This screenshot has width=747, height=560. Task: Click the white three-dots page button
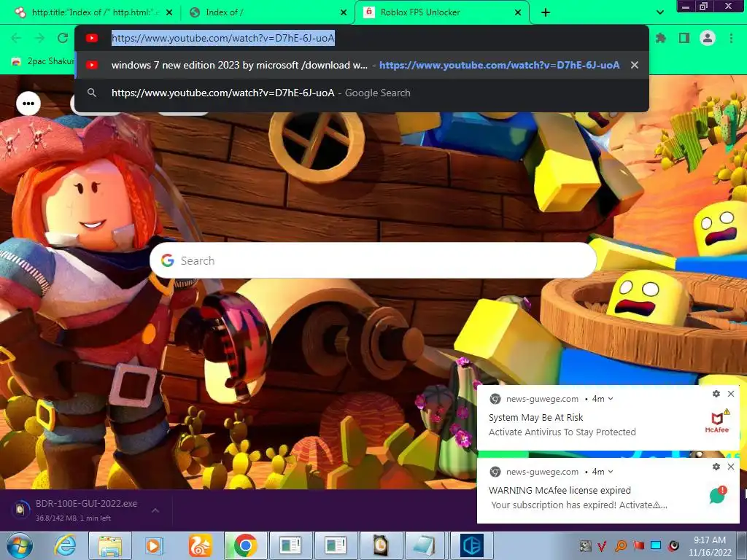point(28,104)
